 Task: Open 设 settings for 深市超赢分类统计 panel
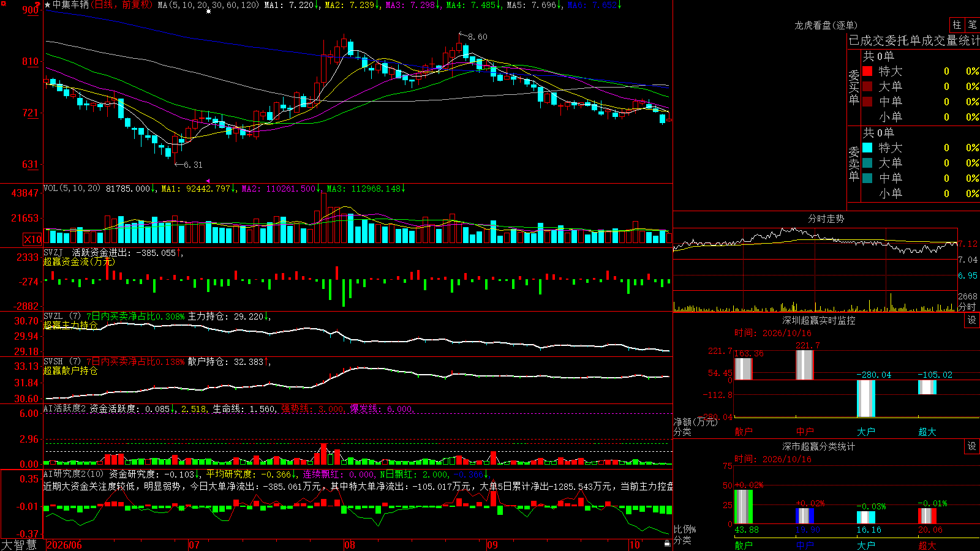(x=972, y=446)
